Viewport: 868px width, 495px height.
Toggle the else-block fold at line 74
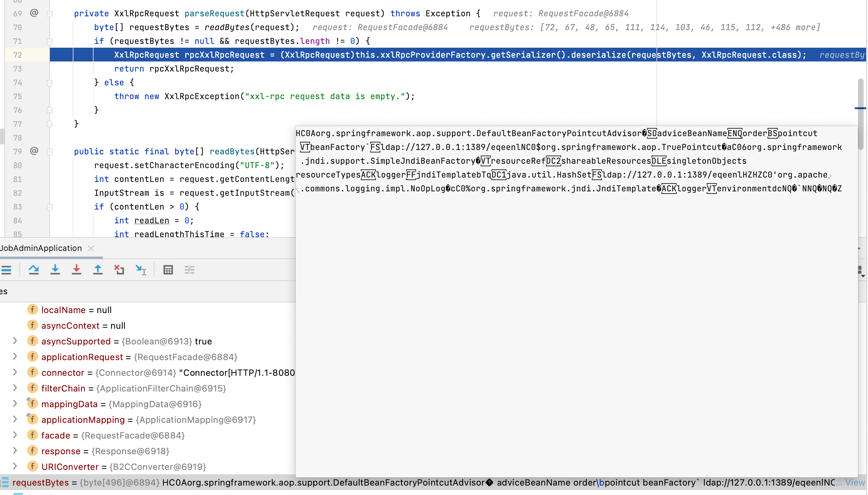pyautogui.click(x=50, y=83)
